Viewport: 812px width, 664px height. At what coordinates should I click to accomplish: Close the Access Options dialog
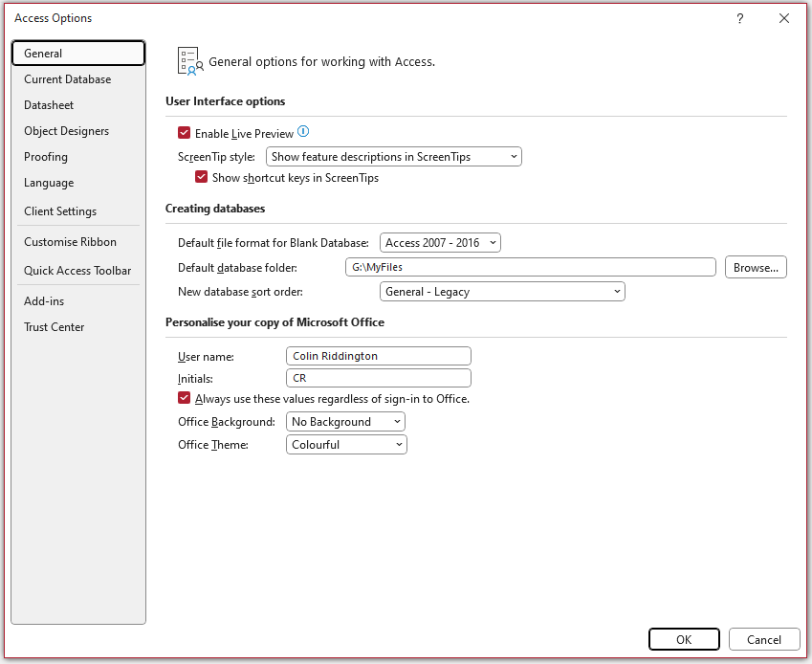pyautogui.click(x=784, y=18)
